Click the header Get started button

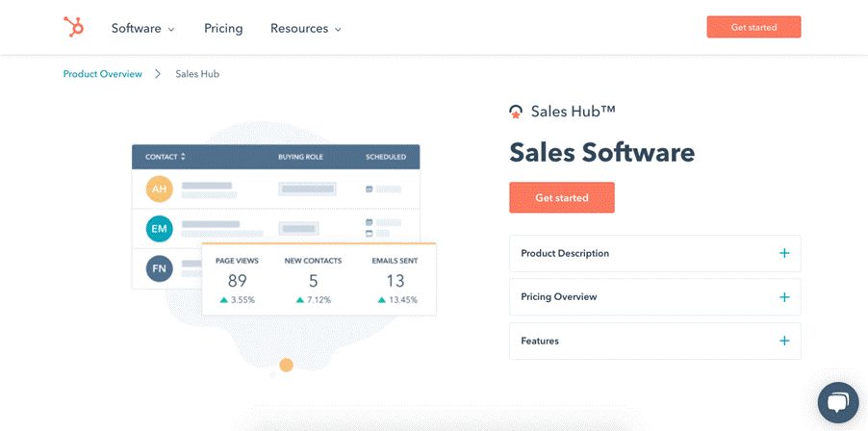(x=753, y=27)
